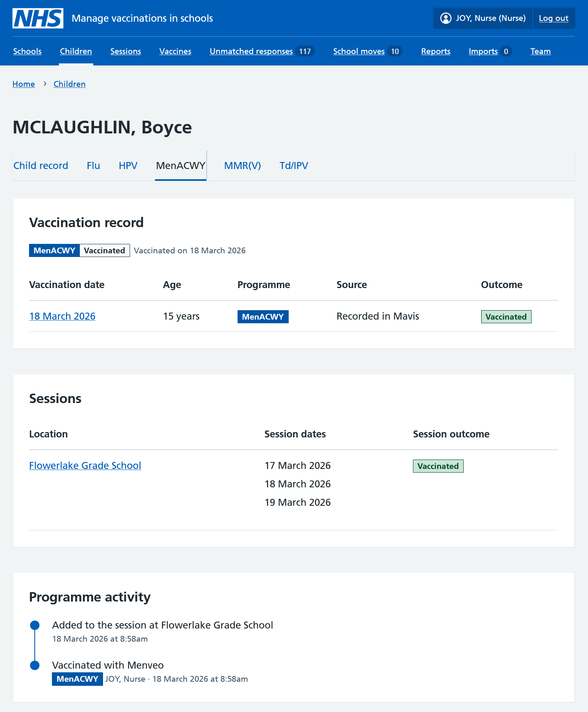Switch to the Child record tab
The width and height of the screenshot is (588, 712).
click(41, 166)
